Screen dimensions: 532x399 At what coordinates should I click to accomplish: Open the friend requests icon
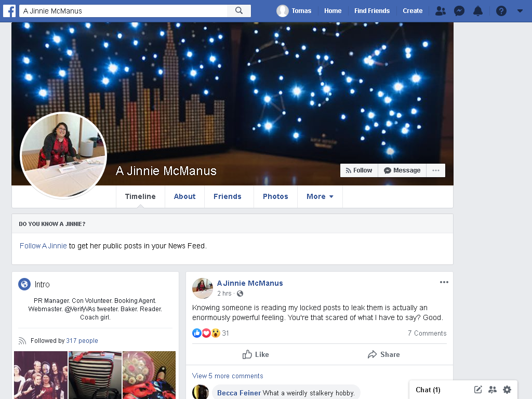pyautogui.click(x=441, y=11)
